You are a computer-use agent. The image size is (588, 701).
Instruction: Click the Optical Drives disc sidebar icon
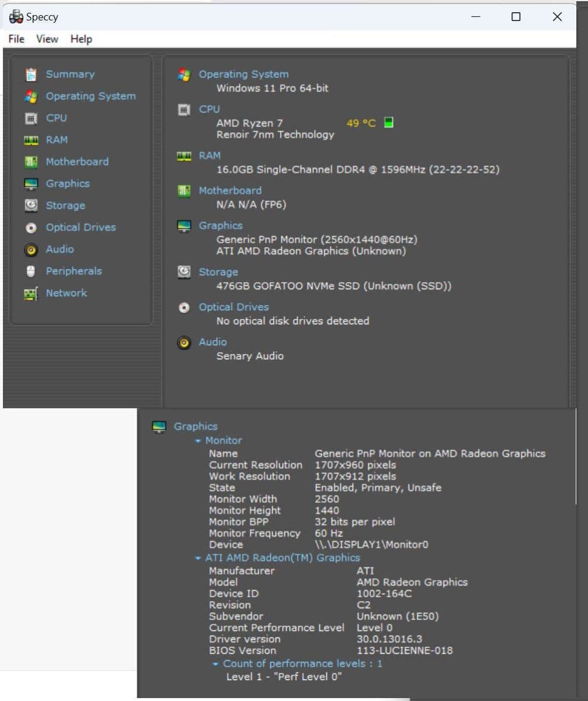31,228
